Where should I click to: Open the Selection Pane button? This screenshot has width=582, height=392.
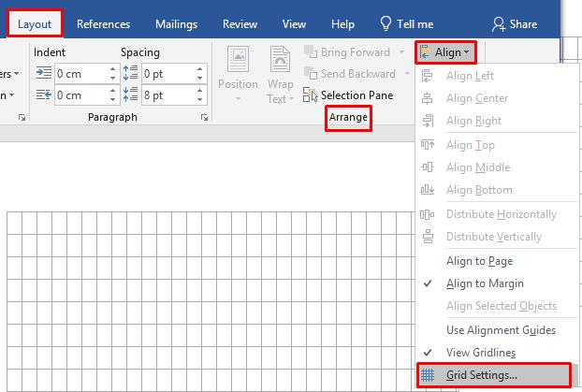pos(348,95)
